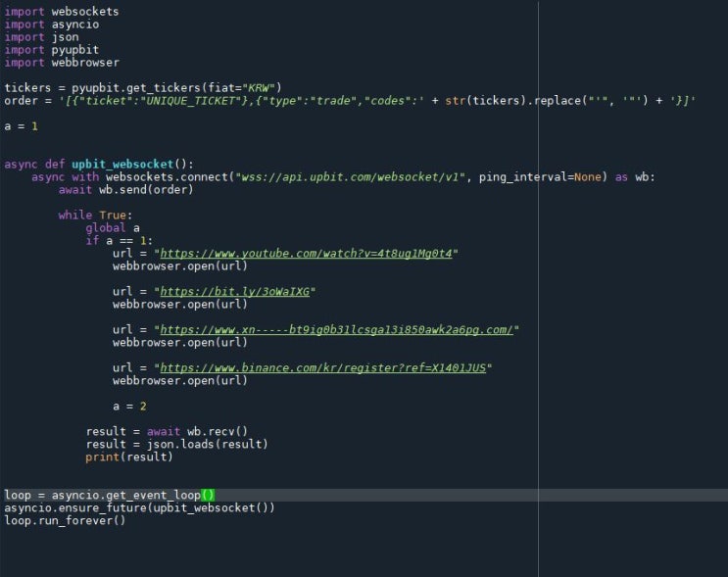Image resolution: width=728 pixels, height=577 pixels.
Task: Click on 'import websockets' line
Action: point(62,12)
